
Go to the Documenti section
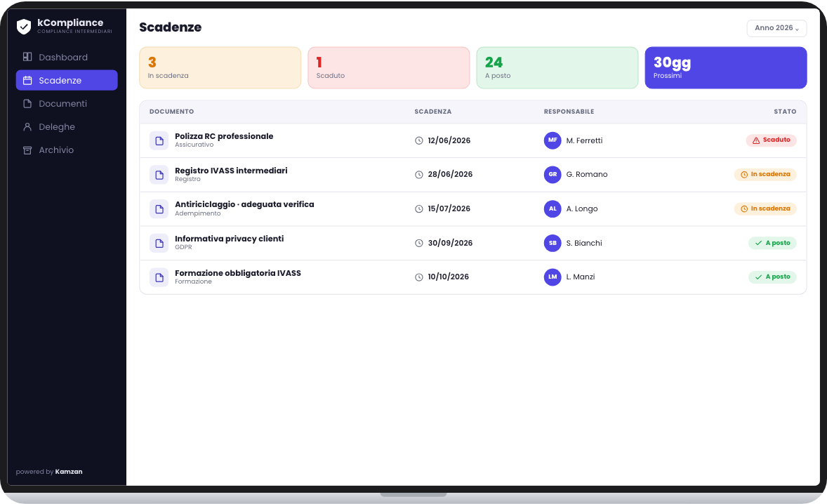(x=67, y=103)
